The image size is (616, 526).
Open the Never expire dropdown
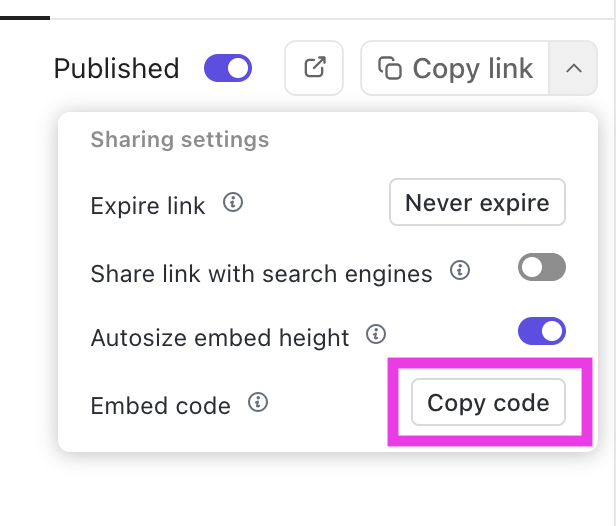[477, 203]
